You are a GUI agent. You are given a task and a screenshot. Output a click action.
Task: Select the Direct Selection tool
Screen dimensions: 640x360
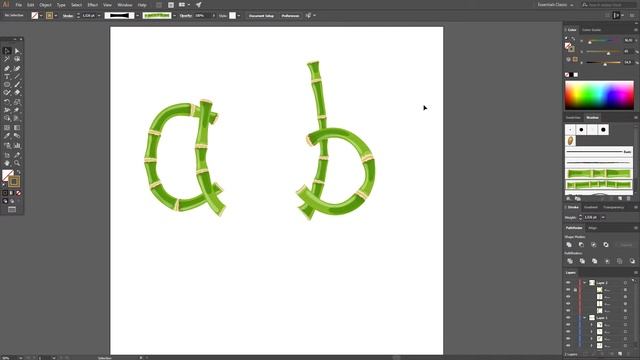coord(17,51)
